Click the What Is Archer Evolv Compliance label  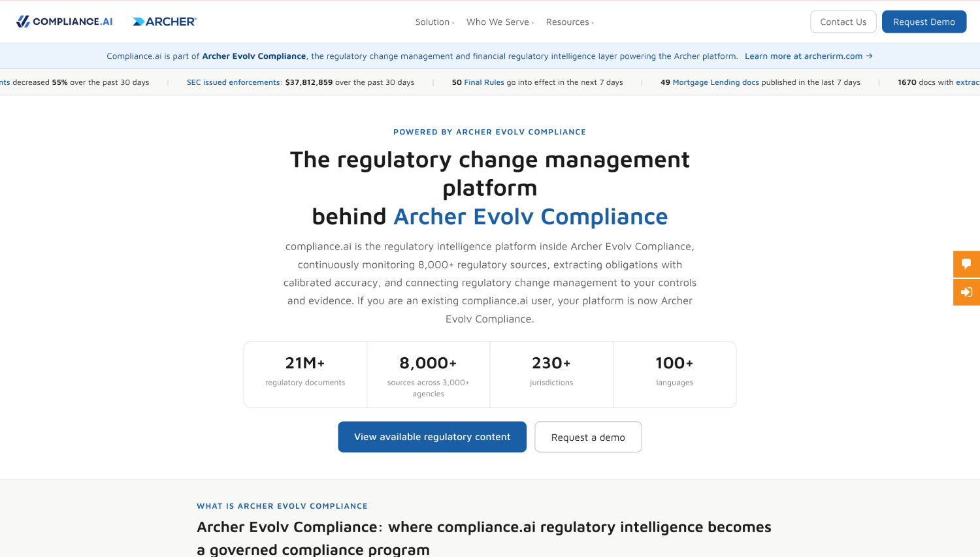282,506
